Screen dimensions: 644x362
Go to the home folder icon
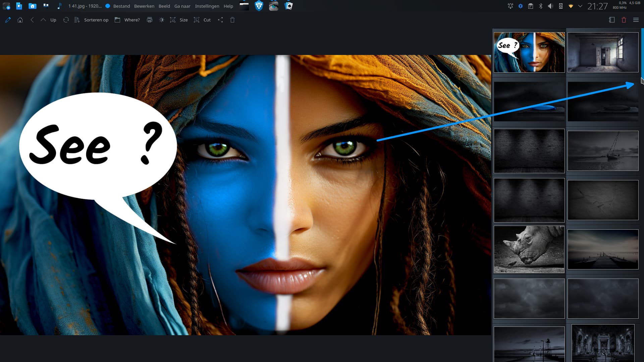[x=20, y=20]
